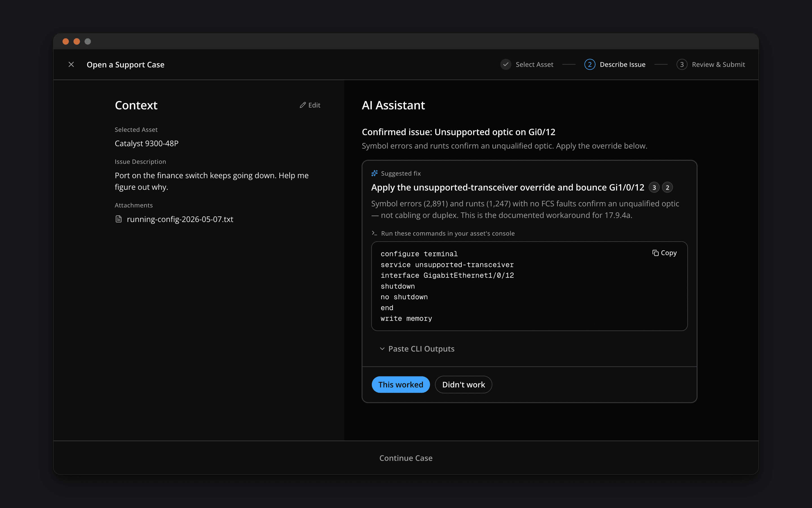Open citation badge 2 on suggested fix
Screen dimensions: 812x508
tap(667, 187)
